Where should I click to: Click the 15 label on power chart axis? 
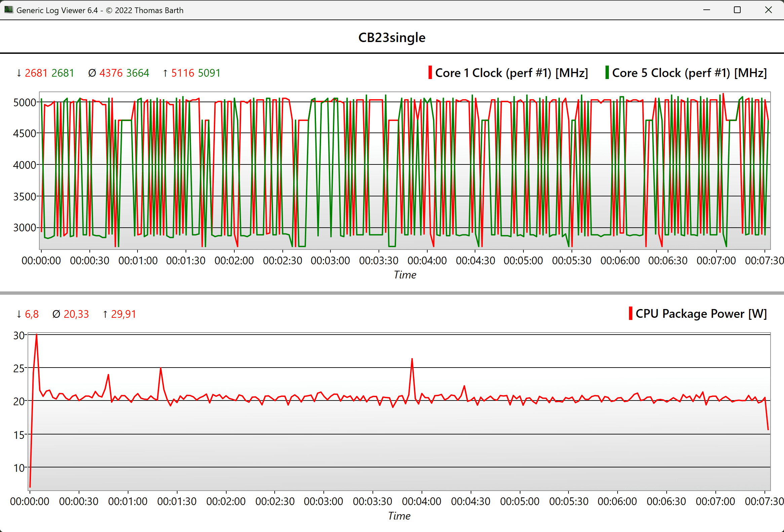coord(19,435)
